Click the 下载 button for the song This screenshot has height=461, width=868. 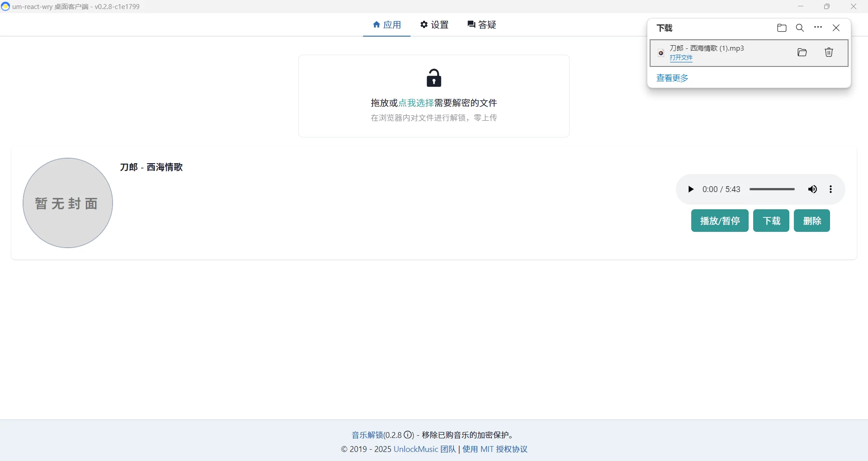click(771, 221)
